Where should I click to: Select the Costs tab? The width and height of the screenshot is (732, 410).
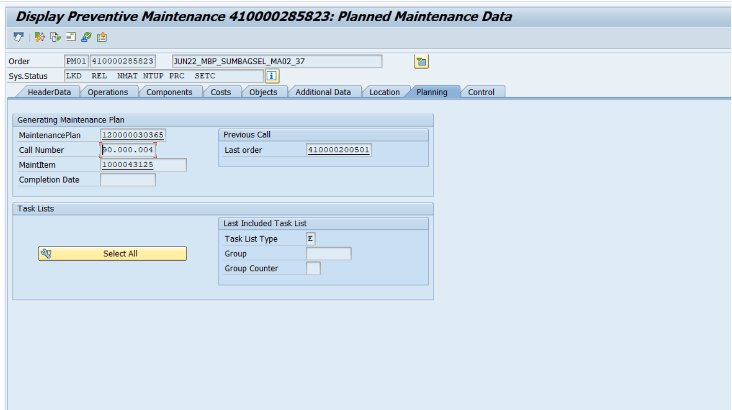[220, 92]
